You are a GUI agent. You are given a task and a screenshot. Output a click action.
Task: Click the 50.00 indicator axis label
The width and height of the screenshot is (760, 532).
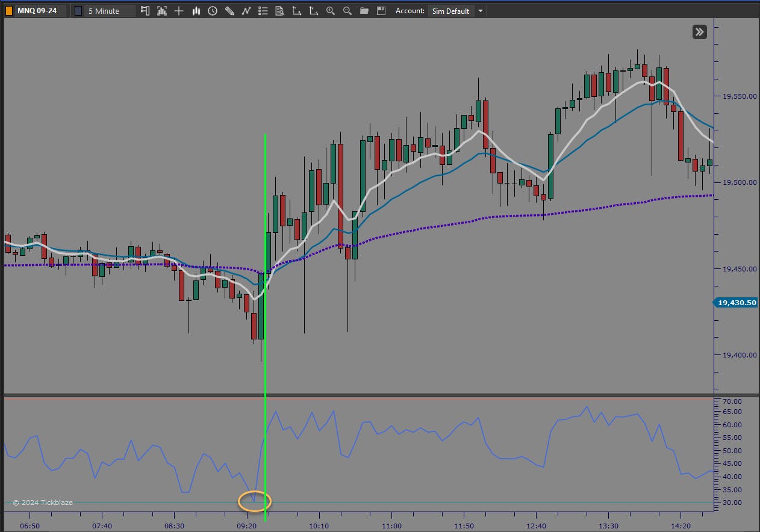(731, 451)
